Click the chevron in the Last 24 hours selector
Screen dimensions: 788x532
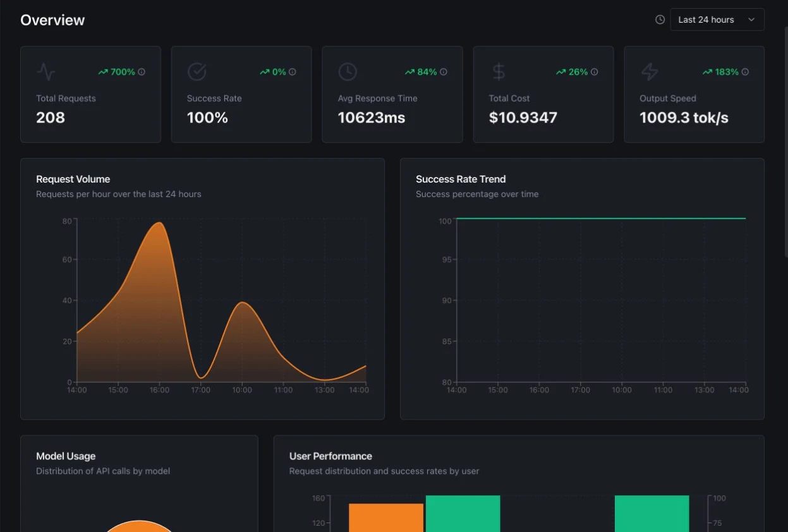tap(751, 20)
